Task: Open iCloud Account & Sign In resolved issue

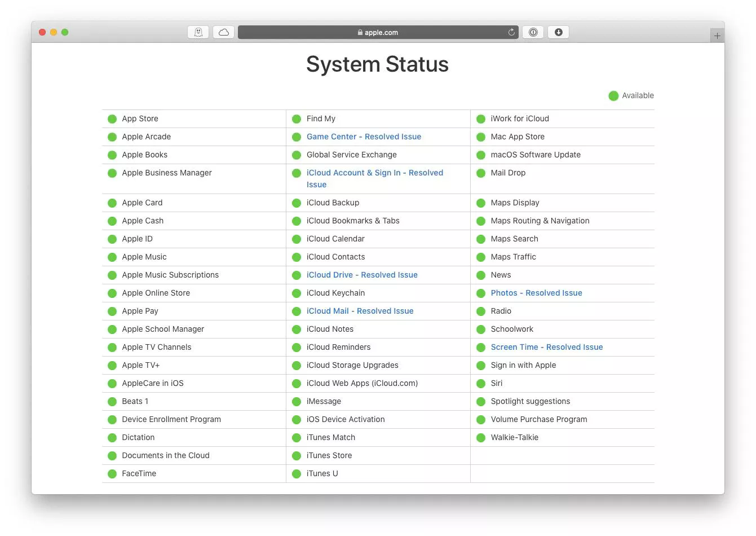Action: tap(375, 178)
